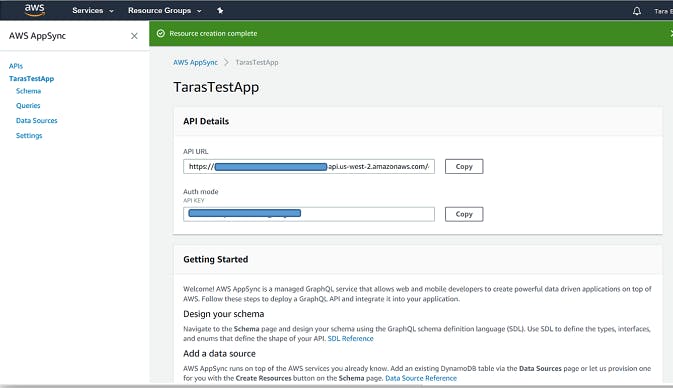Click the AWS AppSync sidebar title
Screen dimensions: 673x388
pos(37,36)
